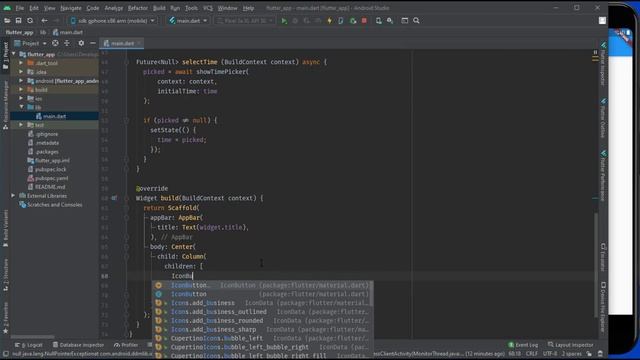Click the Project Structure toolbar icon
This screenshot has width=640, height=360.
[x=404, y=20]
